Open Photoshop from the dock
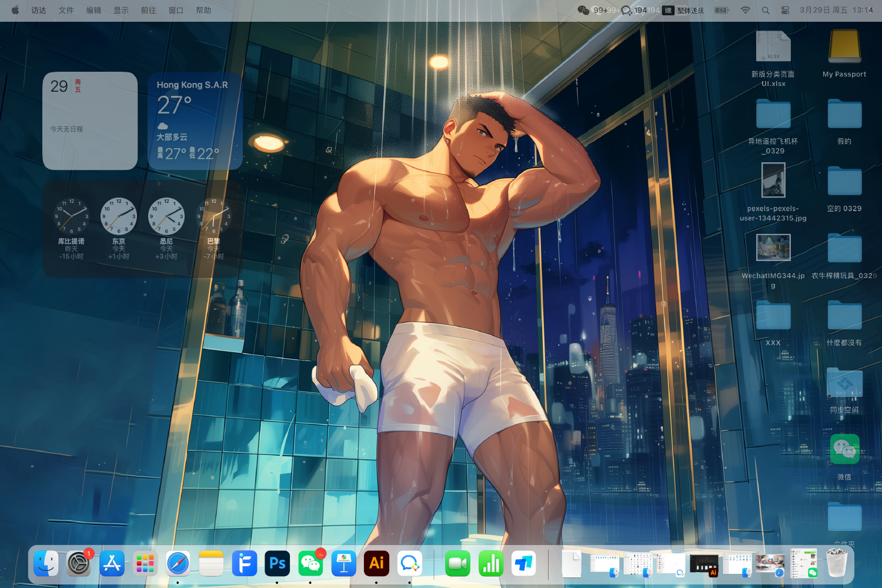Screen dimensions: 882x588 (277, 564)
